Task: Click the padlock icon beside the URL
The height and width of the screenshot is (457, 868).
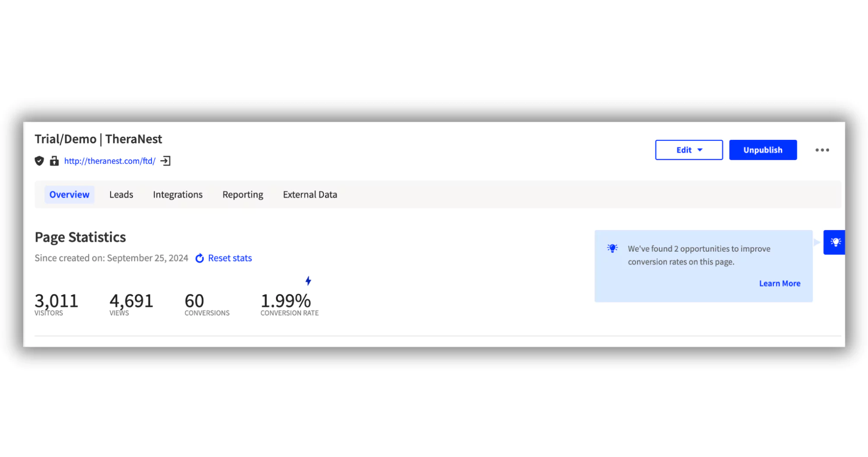Action: (x=54, y=161)
